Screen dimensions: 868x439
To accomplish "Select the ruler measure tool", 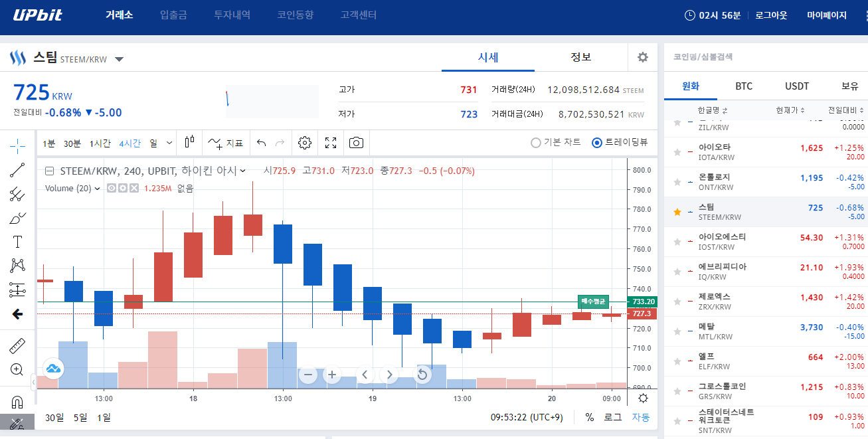I will pyautogui.click(x=18, y=345).
